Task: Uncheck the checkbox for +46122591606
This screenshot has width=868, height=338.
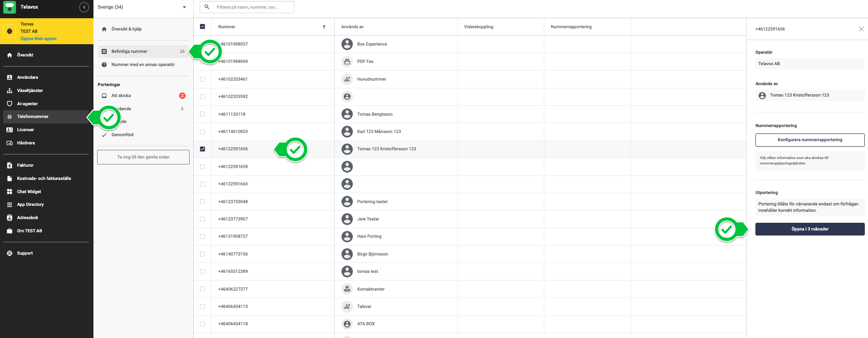Action: [202, 149]
